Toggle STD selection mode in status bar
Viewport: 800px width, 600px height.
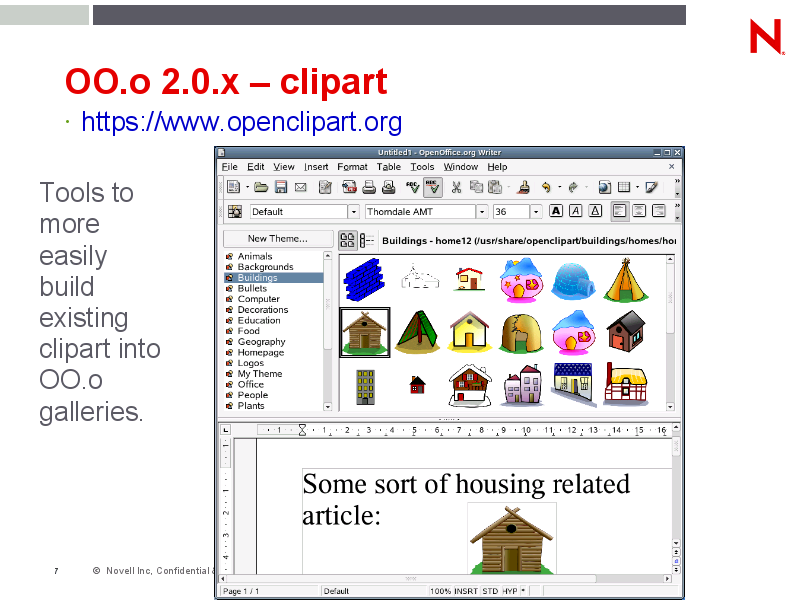point(490,591)
